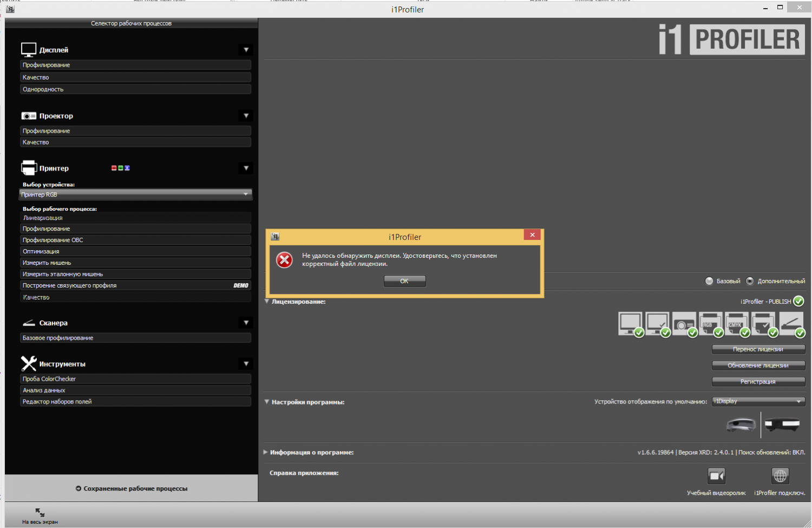Collapse the Дисплей section arrow
The width and height of the screenshot is (812, 528).
[246, 50]
